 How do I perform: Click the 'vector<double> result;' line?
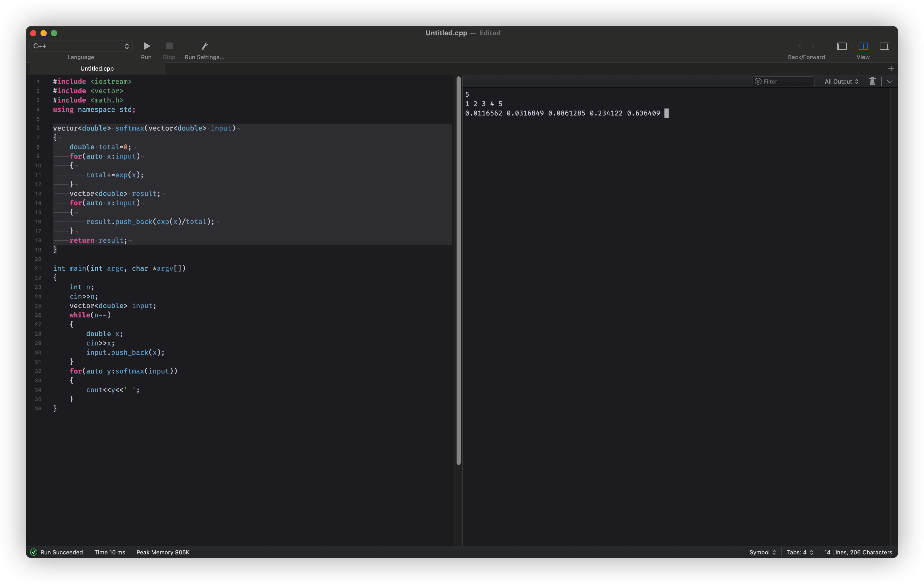tap(115, 194)
